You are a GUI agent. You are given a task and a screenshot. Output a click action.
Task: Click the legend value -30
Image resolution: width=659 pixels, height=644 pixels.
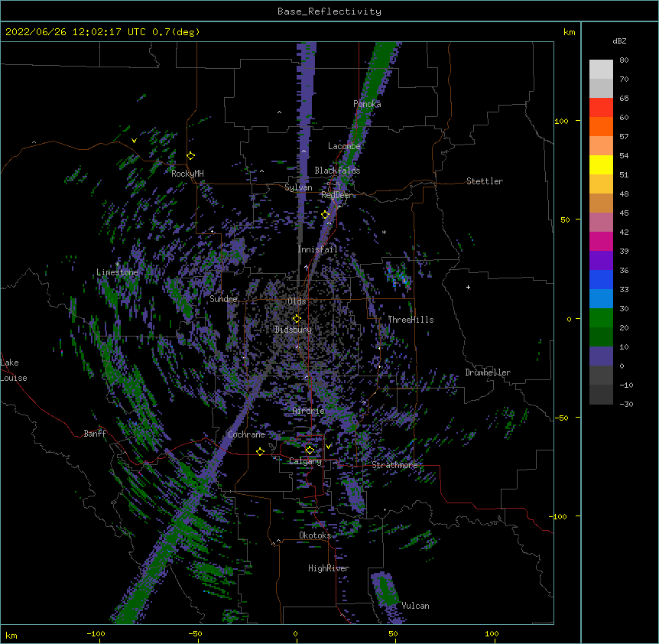coord(626,404)
